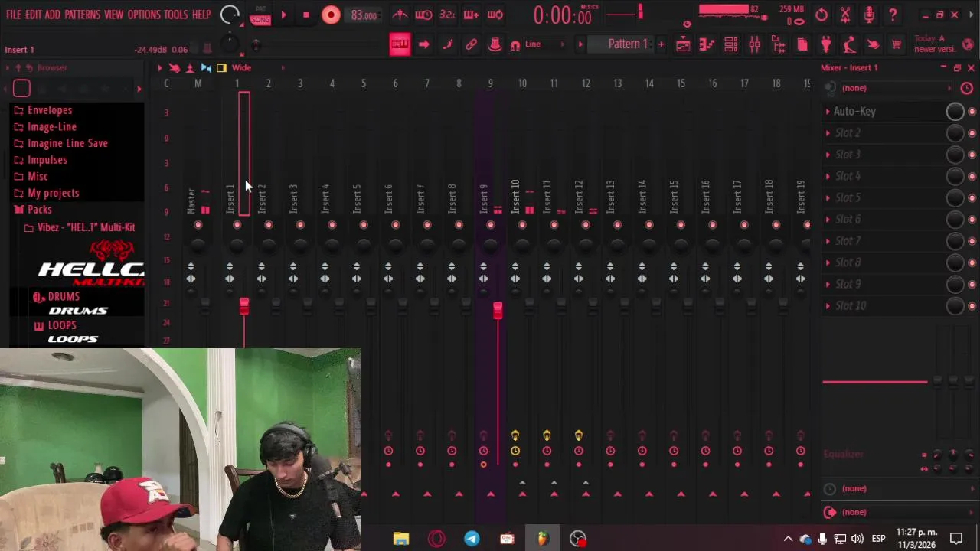
Task: Open the PATTERNS menu
Action: click(82, 15)
